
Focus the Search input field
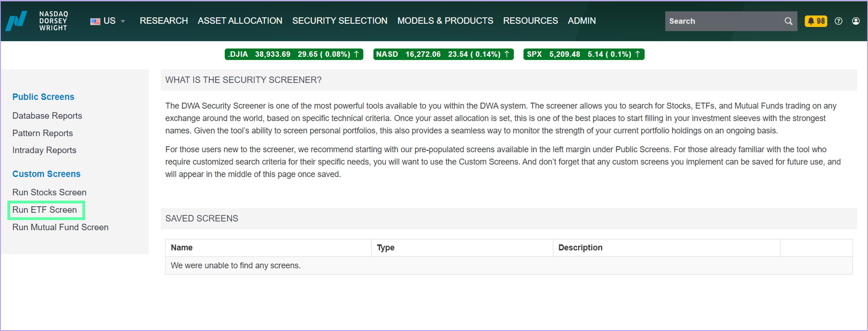coord(724,21)
